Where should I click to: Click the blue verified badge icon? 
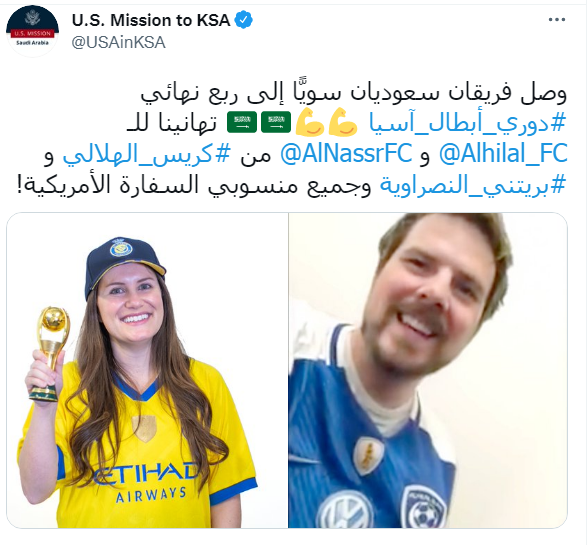(x=244, y=20)
